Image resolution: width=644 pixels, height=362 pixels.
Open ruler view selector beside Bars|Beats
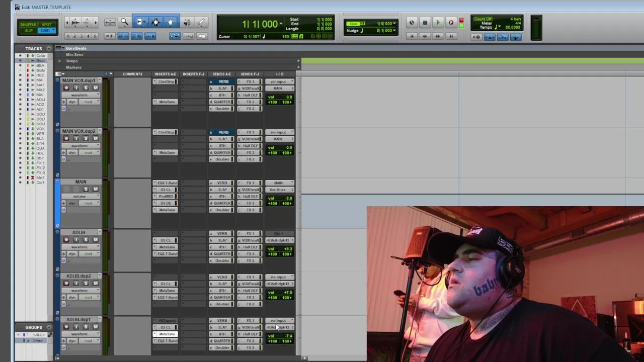pos(59,48)
